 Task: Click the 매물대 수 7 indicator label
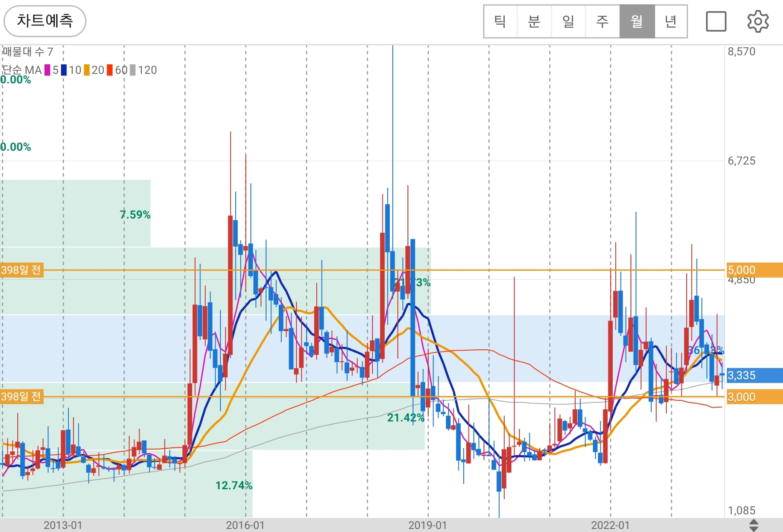pyautogui.click(x=28, y=52)
